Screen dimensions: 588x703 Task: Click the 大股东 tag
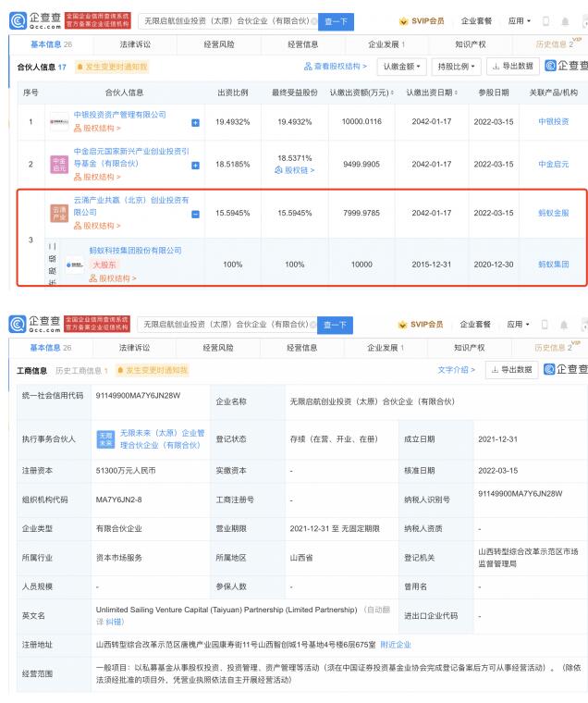tap(104, 265)
